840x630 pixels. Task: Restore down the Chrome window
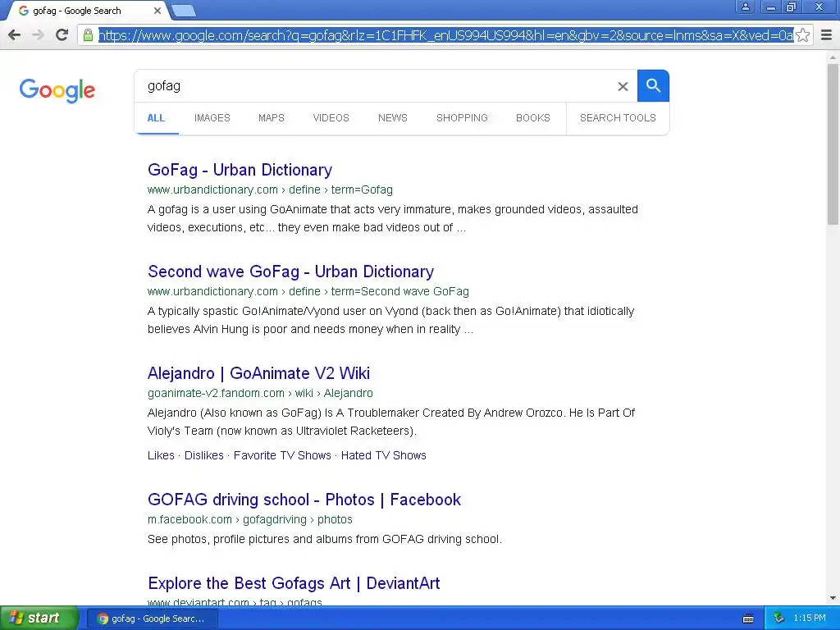792,7
